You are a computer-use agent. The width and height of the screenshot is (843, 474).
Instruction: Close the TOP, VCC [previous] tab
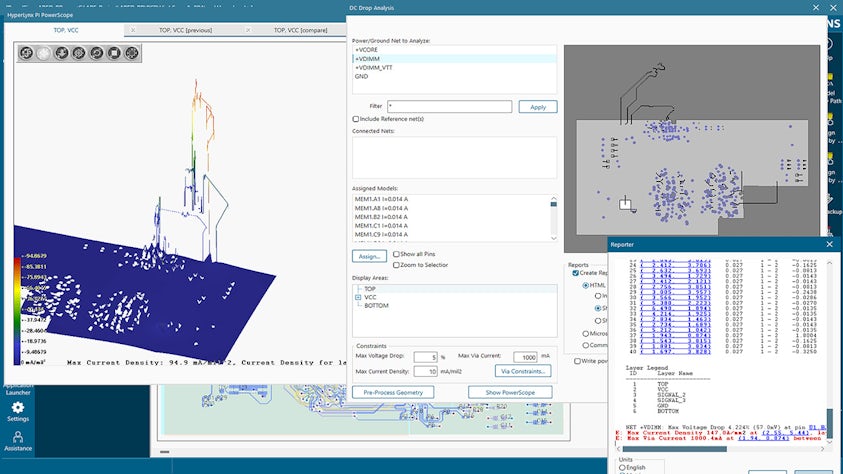pos(133,30)
